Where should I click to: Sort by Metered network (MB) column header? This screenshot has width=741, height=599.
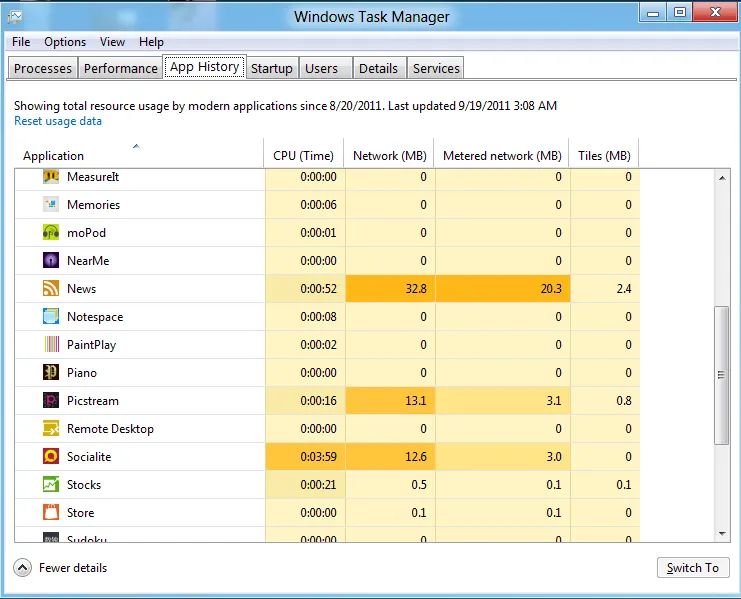[501, 154]
